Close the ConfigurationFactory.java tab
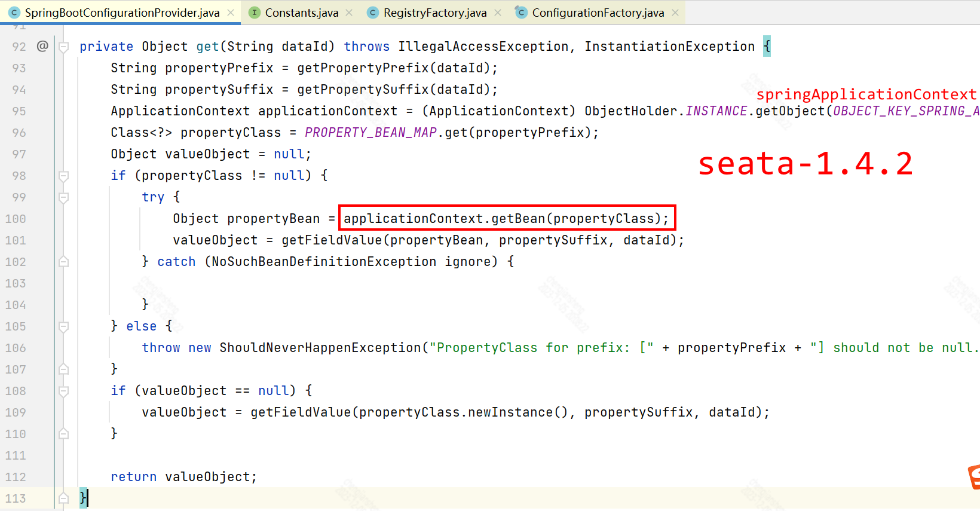980x511 pixels. coord(675,13)
